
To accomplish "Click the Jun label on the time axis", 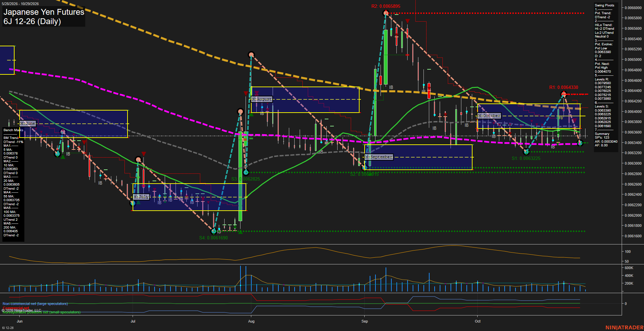I will 20,321.
